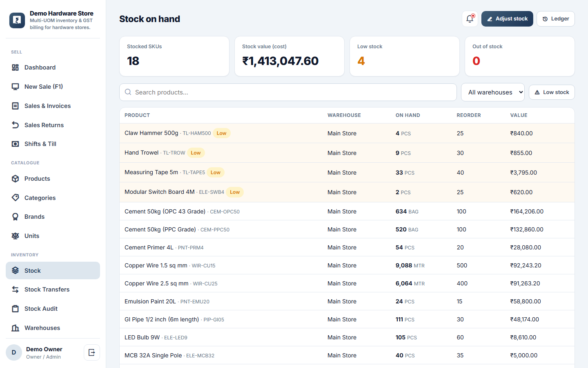588x368 pixels.
Task: Start a New Sale (F1)
Action: [x=53, y=87]
